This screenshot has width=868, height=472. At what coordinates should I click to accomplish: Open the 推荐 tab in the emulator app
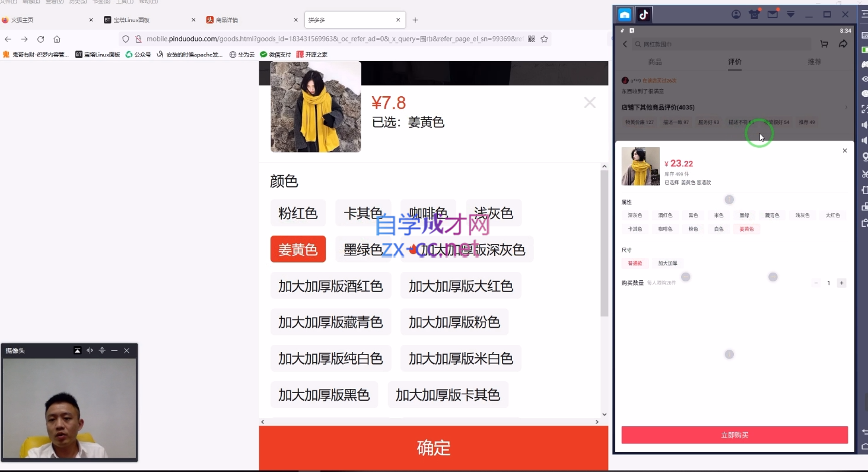(x=815, y=62)
